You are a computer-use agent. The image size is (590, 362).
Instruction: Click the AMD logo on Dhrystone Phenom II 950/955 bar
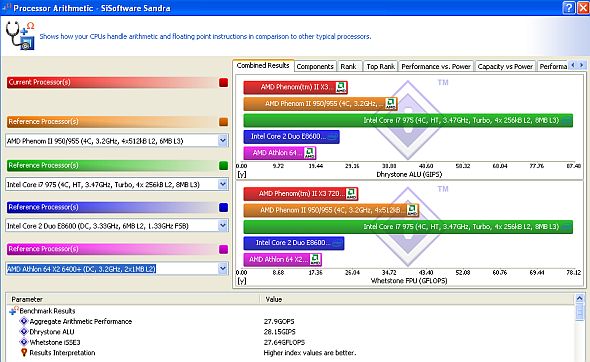pos(391,104)
